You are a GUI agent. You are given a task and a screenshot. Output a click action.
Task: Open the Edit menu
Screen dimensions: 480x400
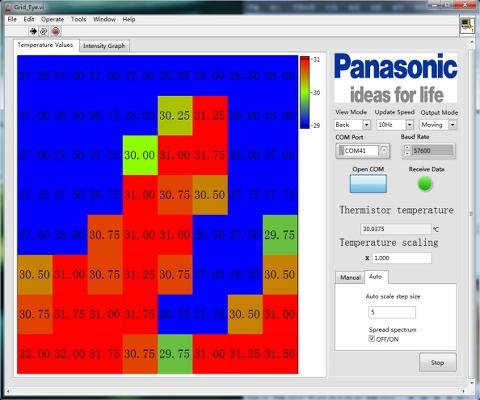click(29, 19)
